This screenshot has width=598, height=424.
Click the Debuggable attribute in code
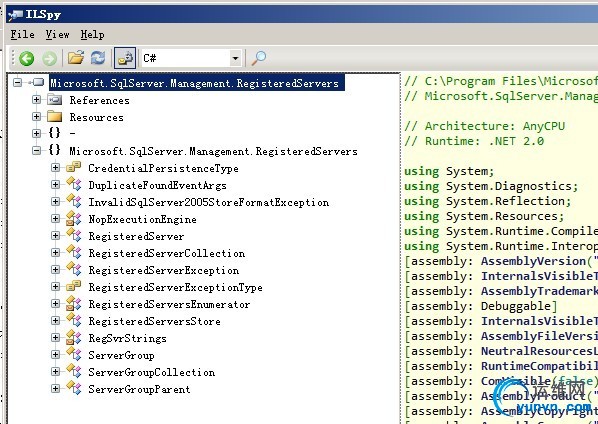coord(515,306)
